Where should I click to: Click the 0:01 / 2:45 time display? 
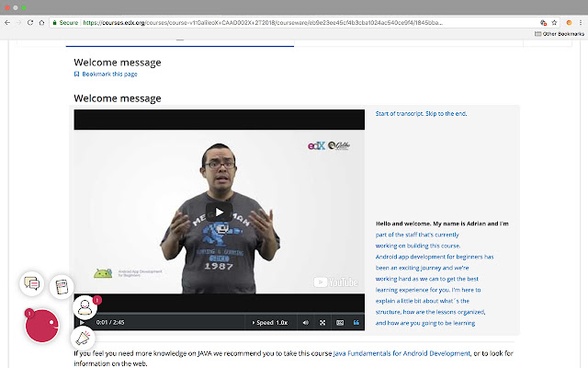(x=110, y=323)
